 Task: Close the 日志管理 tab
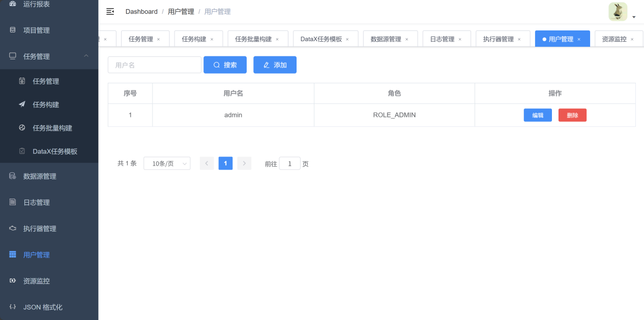460,39
